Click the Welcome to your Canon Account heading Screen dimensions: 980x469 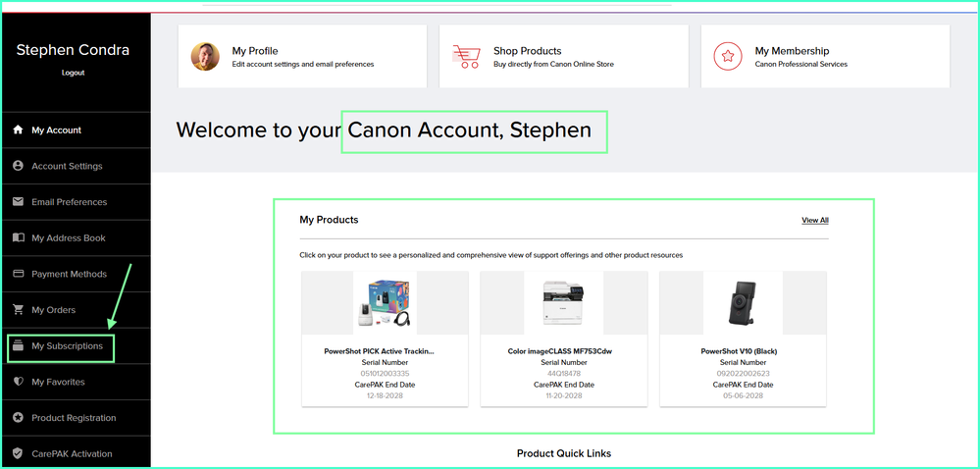384,130
